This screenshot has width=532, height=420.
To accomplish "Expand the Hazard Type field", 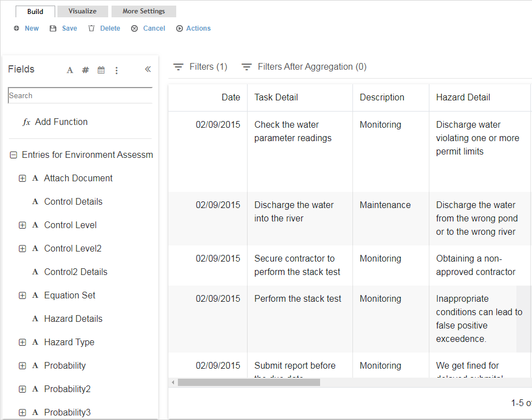I will [22, 342].
